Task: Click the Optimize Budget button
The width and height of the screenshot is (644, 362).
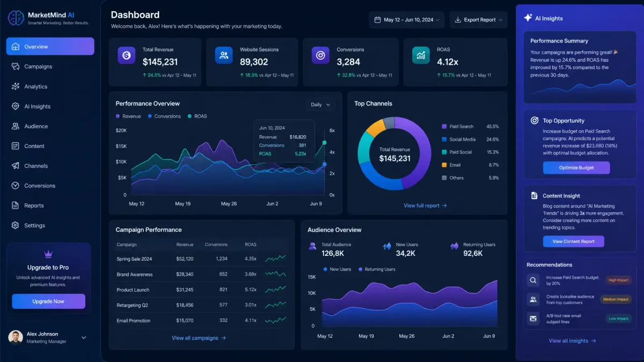Action: click(x=576, y=168)
